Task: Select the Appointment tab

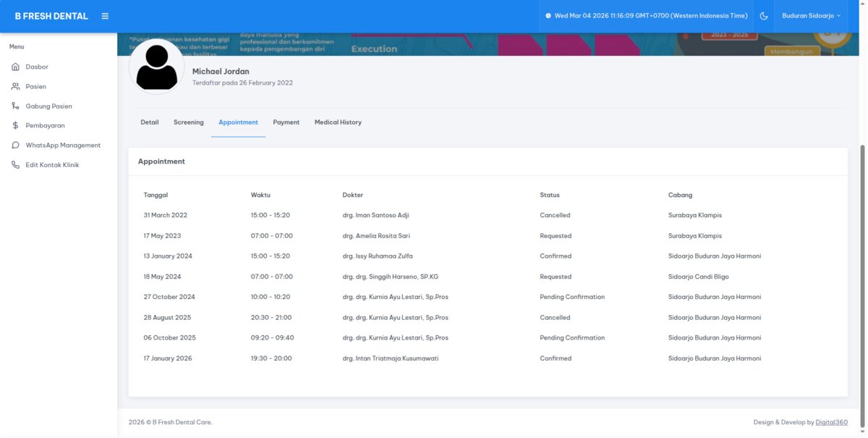Action: (238, 122)
